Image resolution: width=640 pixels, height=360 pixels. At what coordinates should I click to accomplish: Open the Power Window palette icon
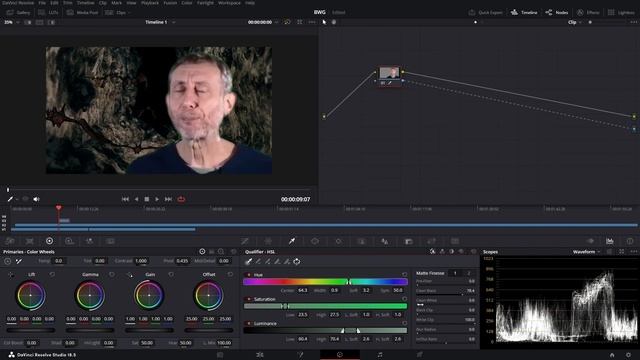[315, 241]
